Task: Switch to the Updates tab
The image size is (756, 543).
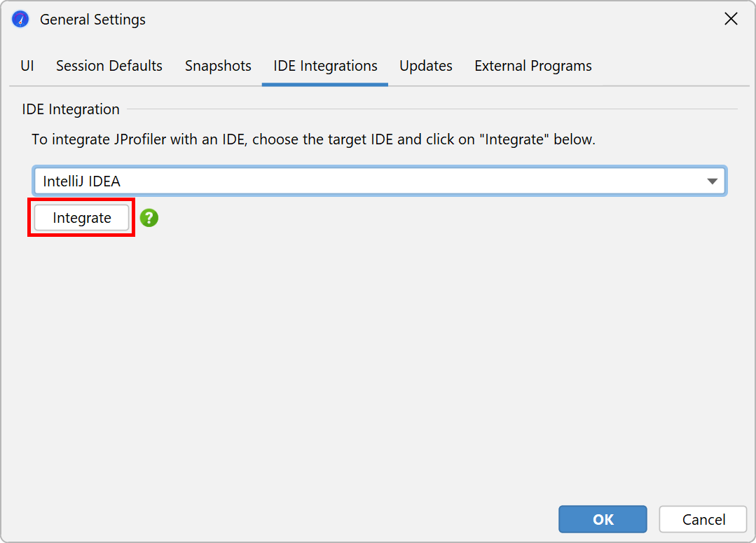Action: click(426, 66)
